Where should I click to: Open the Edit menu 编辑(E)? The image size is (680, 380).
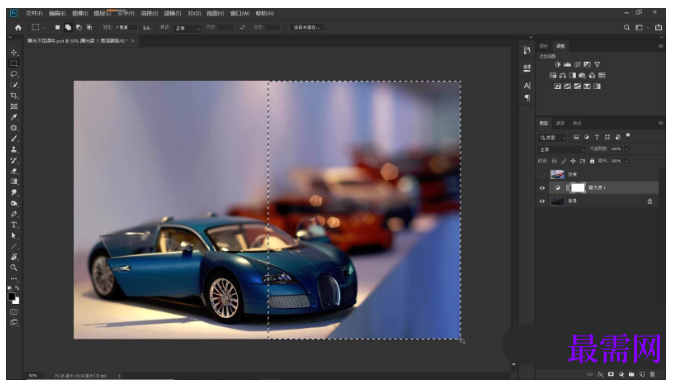click(57, 13)
